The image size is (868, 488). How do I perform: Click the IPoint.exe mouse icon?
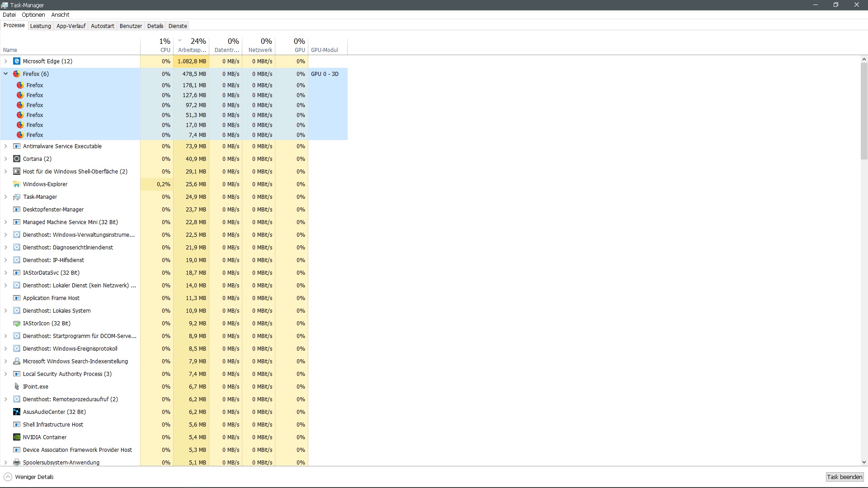tap(17, 386)
